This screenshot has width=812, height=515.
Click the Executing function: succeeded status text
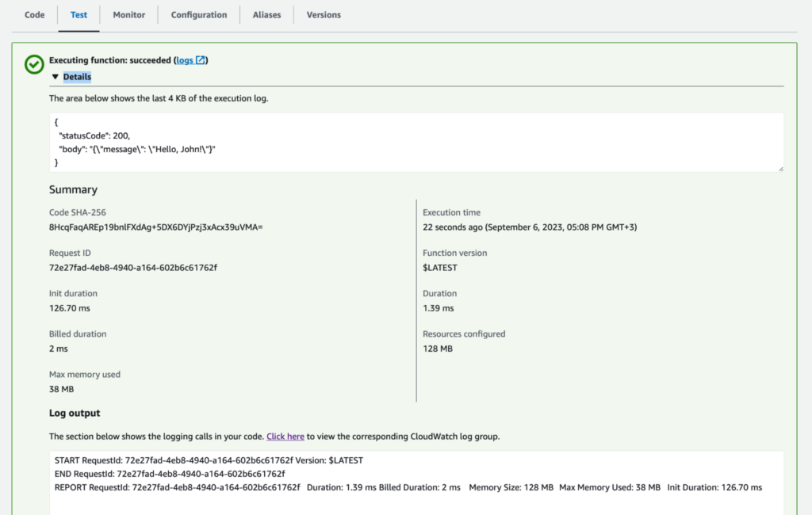pos(109,60)
